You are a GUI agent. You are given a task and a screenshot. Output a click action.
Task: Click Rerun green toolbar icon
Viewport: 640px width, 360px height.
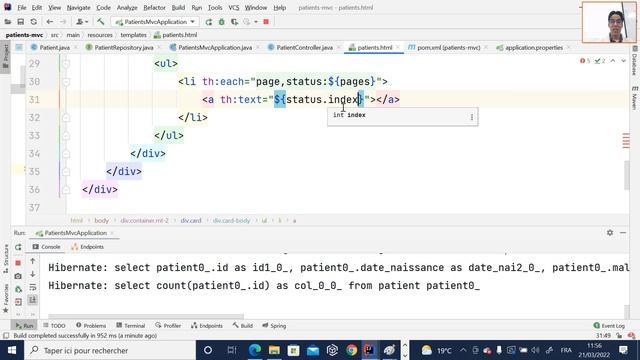click(x=209, y=22)
